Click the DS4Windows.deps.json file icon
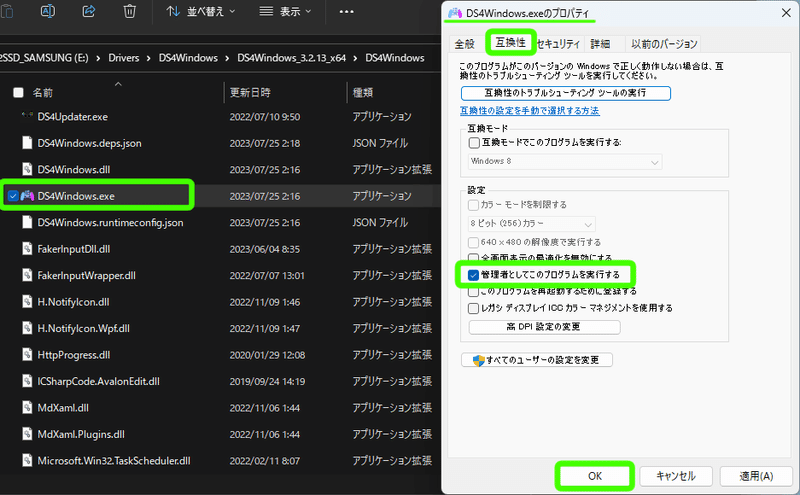Image resolution: width=800 pixels, height=495 pixels. 28,143
